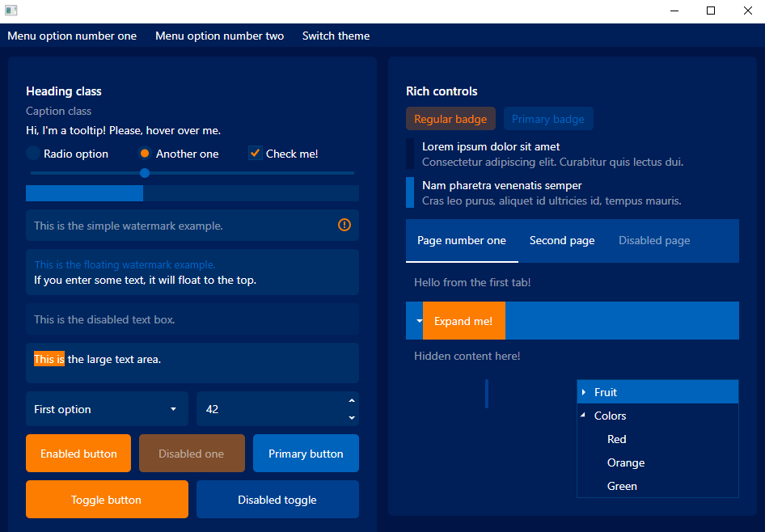Click the blue progress bar
This screenshot has height=532, width=765.
click(x=192, y=193)
